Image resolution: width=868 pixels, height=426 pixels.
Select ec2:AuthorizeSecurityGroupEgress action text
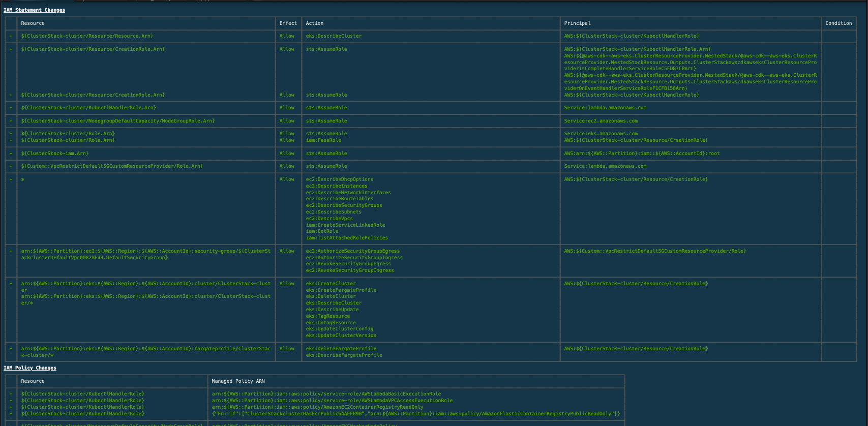click(x=352, y=251)
